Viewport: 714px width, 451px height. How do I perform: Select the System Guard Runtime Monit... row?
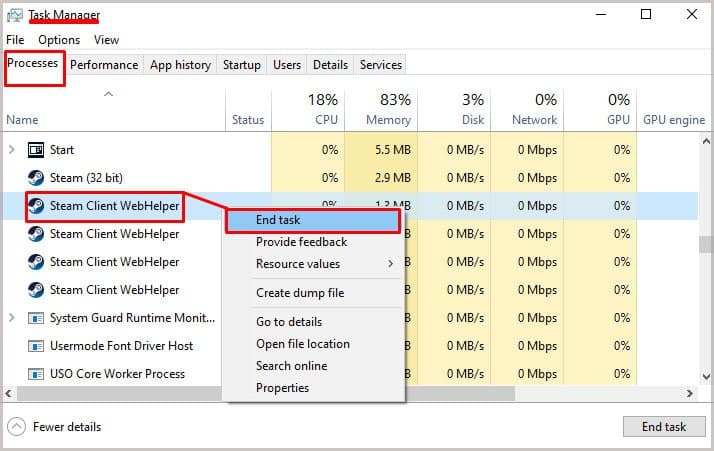coord(133,318)
